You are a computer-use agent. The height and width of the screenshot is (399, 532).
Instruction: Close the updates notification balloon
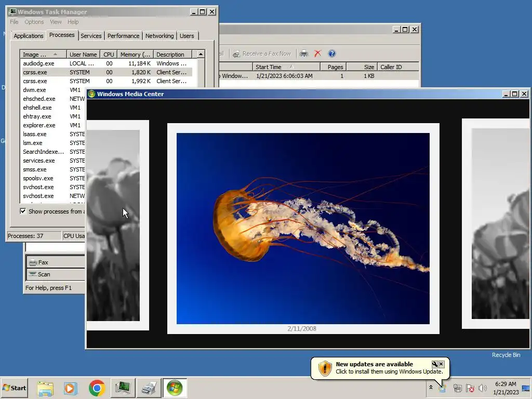pyautogui.click(x=441, y=364)
